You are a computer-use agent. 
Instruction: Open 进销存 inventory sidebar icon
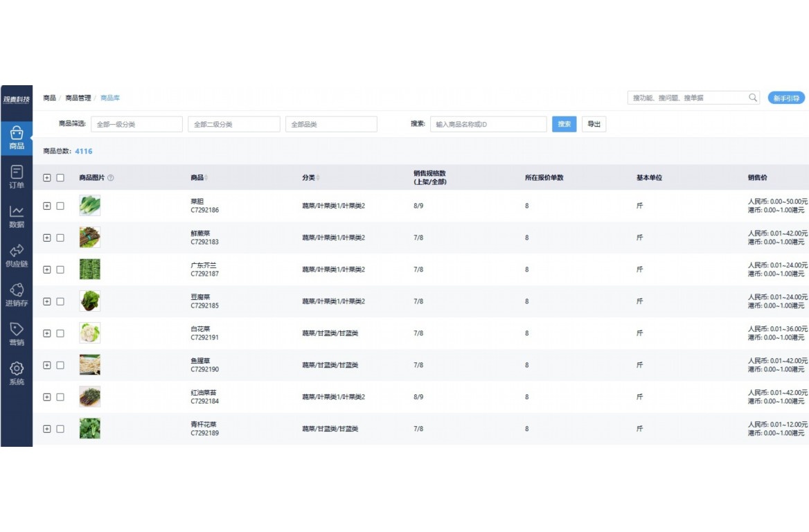pos(17,294)
